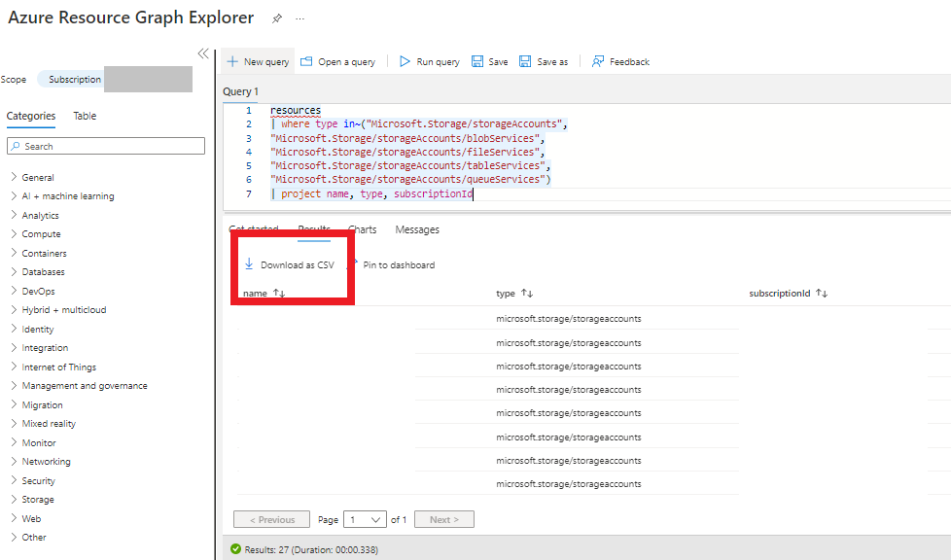Image resolution: width=951 pixels, height=560 pixels.
Task: Click 'resources' on query line 1
Action: 296,111
